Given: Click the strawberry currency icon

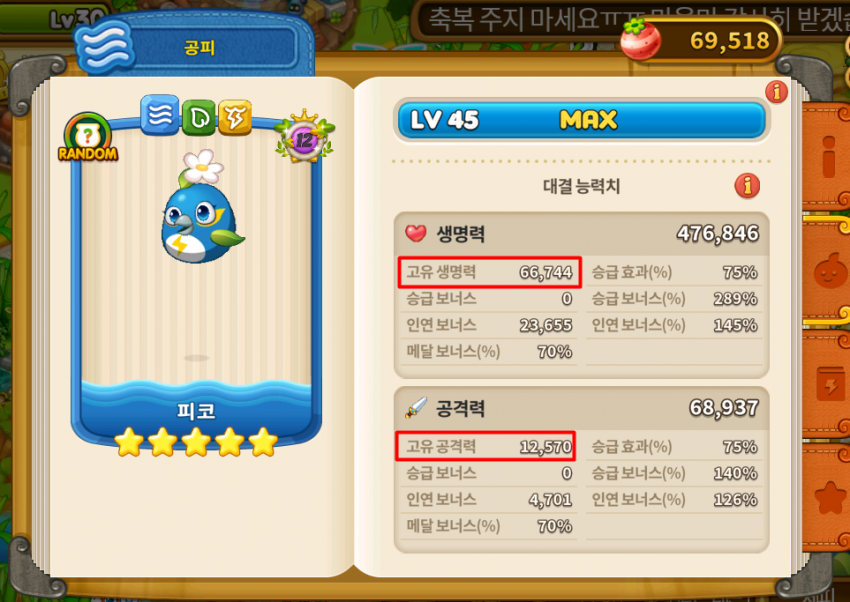Looking at the screenshot, I should click(640, 39).
